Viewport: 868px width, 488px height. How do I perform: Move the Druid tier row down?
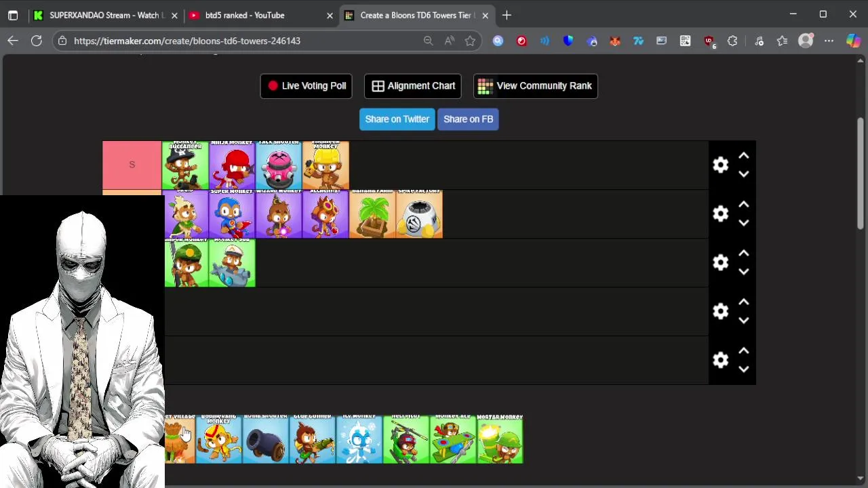(x=743, y=223)
